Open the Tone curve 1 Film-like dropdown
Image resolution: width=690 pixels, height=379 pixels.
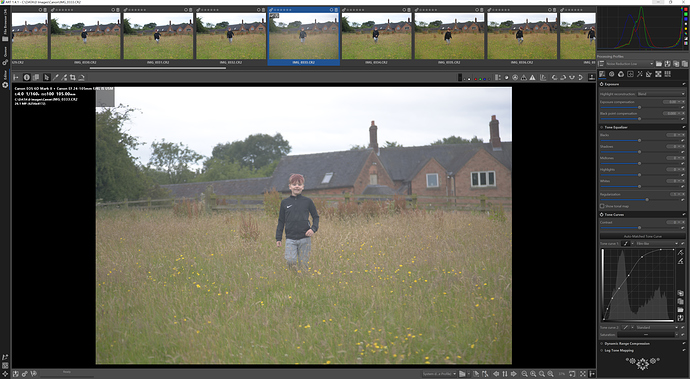(657, 243)
